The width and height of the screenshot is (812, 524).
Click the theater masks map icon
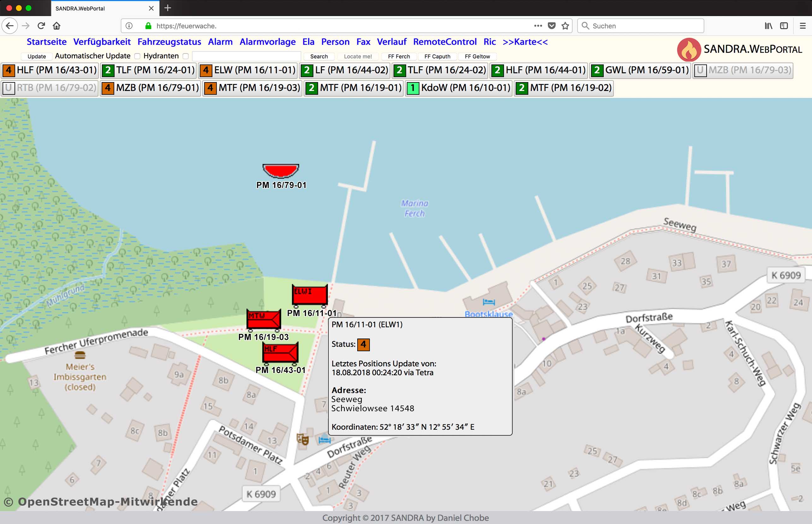[x=303, y=440]
